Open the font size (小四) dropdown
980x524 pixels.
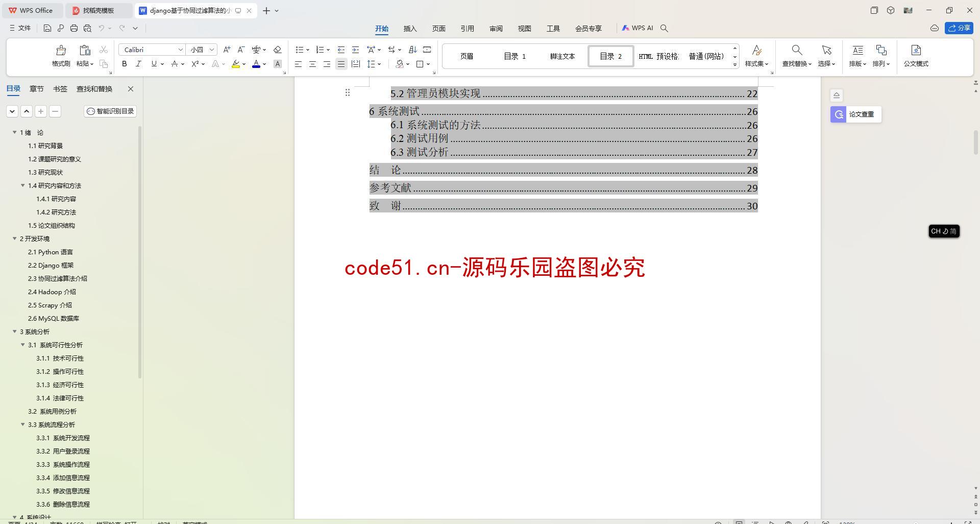tap(211, 50)
